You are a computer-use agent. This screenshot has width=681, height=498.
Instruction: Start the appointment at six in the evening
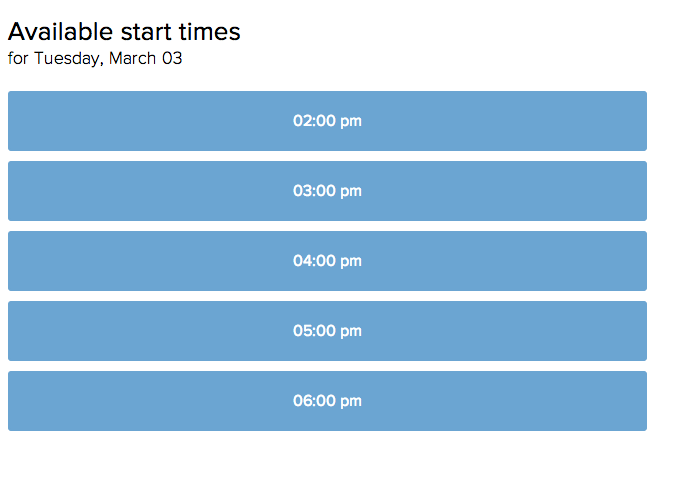click(327, 401)
